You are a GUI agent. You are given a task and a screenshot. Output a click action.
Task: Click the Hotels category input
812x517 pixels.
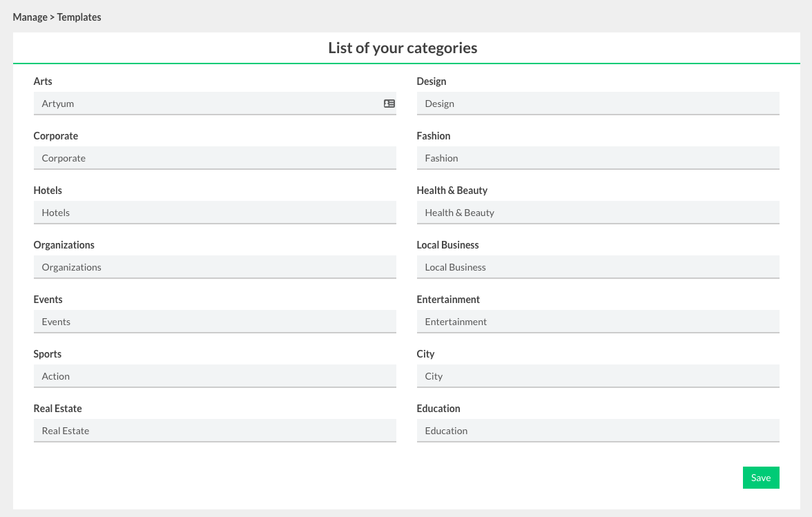coord(214,213)
